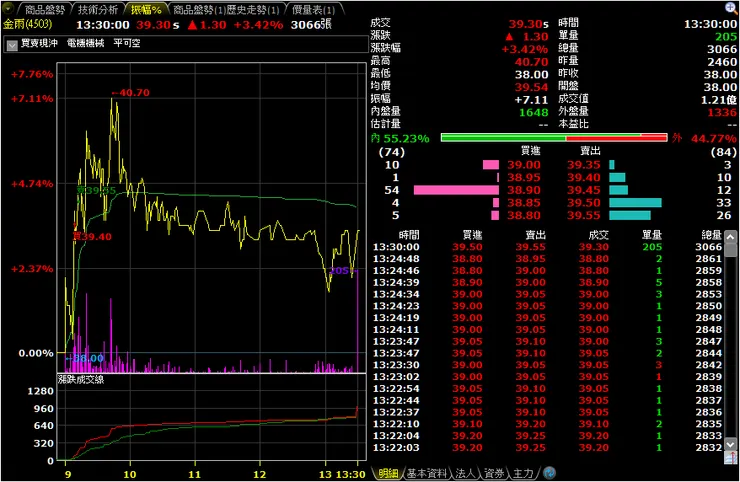
Task: Click the cyan ask bar for 39.50
Action: coord(635,203)
